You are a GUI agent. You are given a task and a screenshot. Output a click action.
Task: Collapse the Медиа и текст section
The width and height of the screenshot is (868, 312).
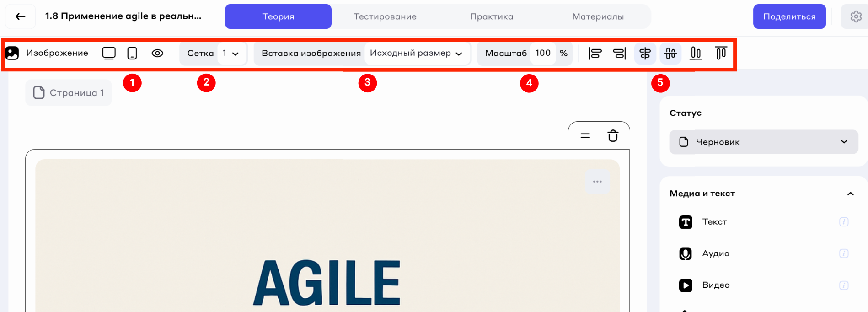pos(850,194)
